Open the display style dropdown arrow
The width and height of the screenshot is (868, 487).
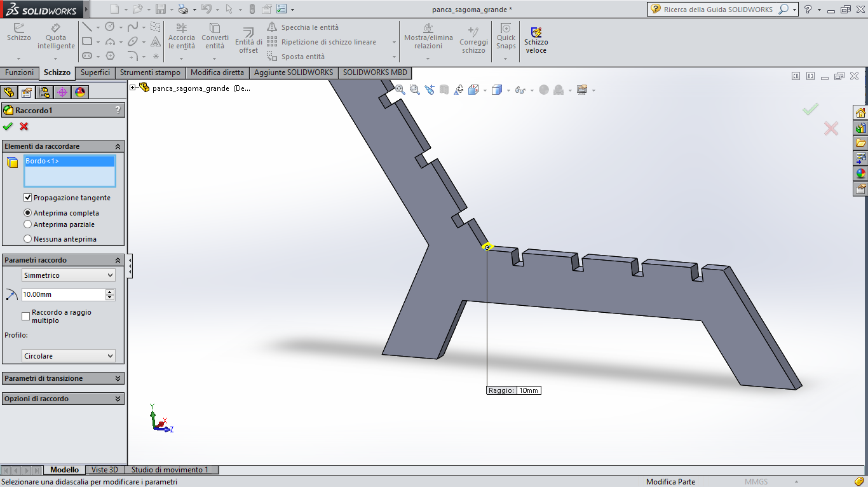(507, 90)
